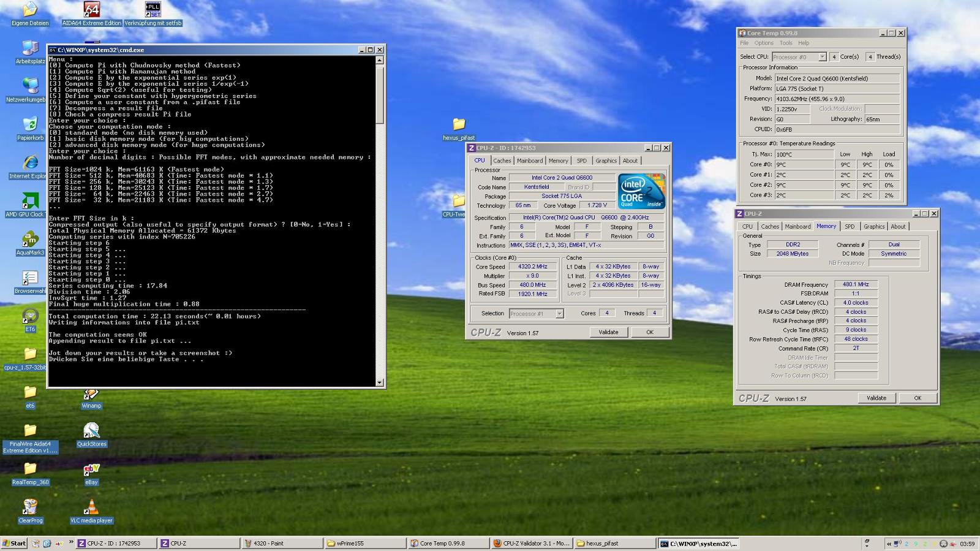Switch to About tab in CPU-Z ID window

click(x=630, y=161)
